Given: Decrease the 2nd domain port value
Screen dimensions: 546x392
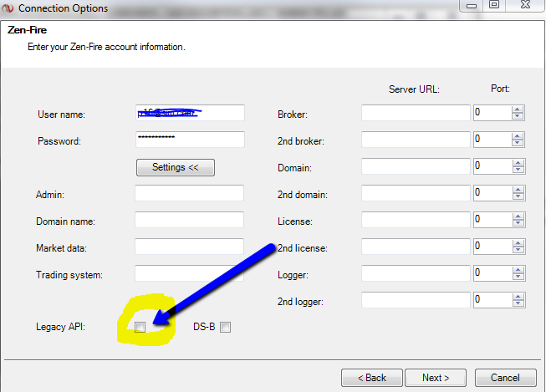Looking at the screenshot, I should (x=518, y=196).
